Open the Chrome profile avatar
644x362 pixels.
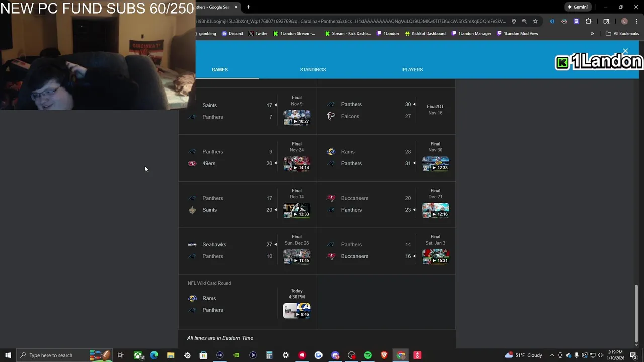point(624,21)
